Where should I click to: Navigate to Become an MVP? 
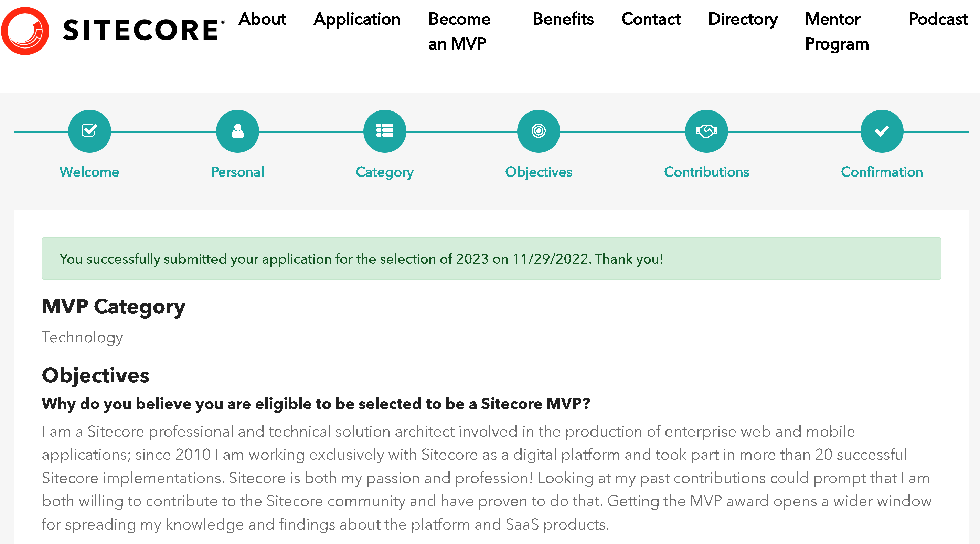pos(459,31)
